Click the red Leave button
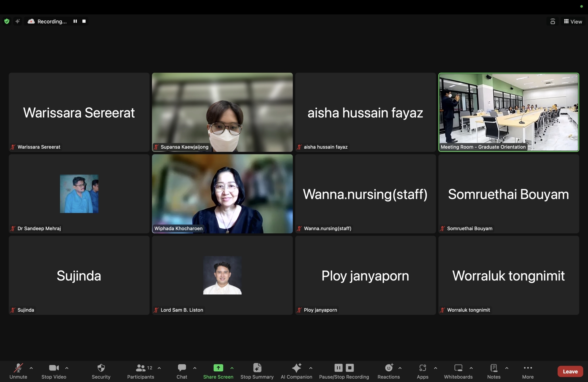The width and height of the screenshot is (588, 382). [570, 371]
